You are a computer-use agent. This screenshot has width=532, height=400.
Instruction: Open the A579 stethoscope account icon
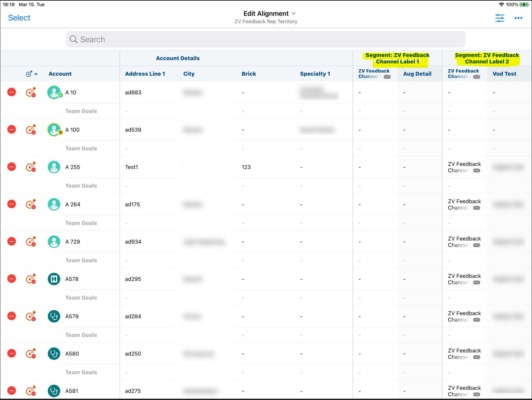(54, 316)
